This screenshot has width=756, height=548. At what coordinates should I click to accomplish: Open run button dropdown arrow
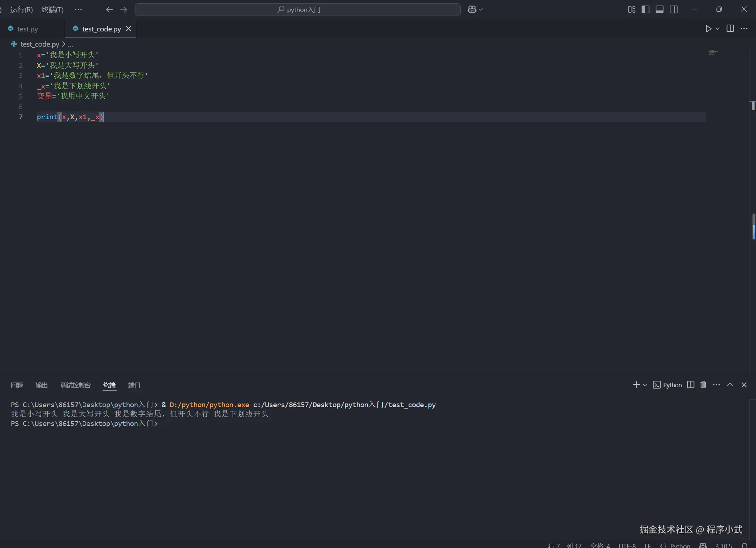pyautogui.click(x=717, y=29)
